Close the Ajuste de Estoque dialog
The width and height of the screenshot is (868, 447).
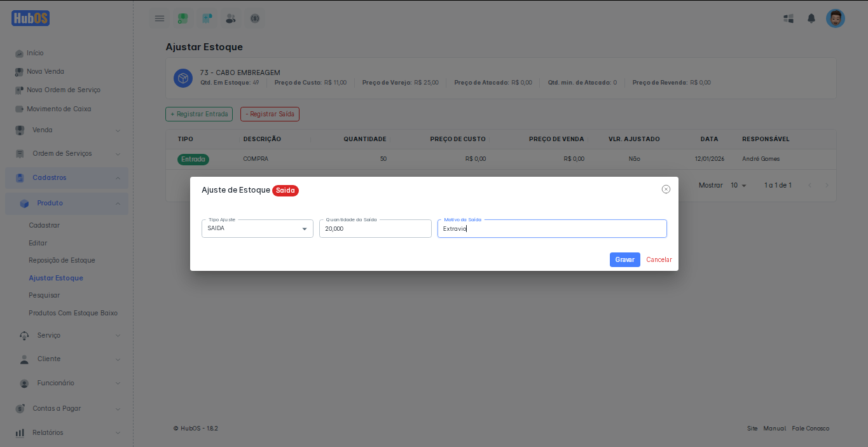666,189
